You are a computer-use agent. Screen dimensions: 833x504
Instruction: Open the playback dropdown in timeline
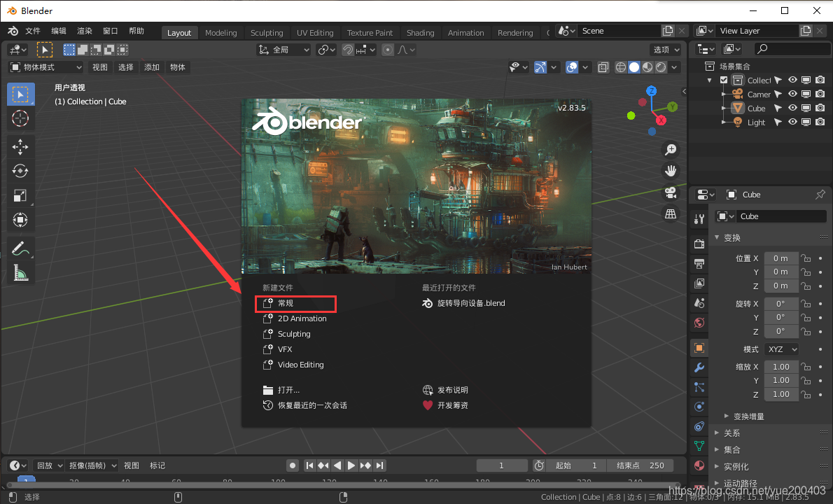pyautogui.click(x=50, y=465)
